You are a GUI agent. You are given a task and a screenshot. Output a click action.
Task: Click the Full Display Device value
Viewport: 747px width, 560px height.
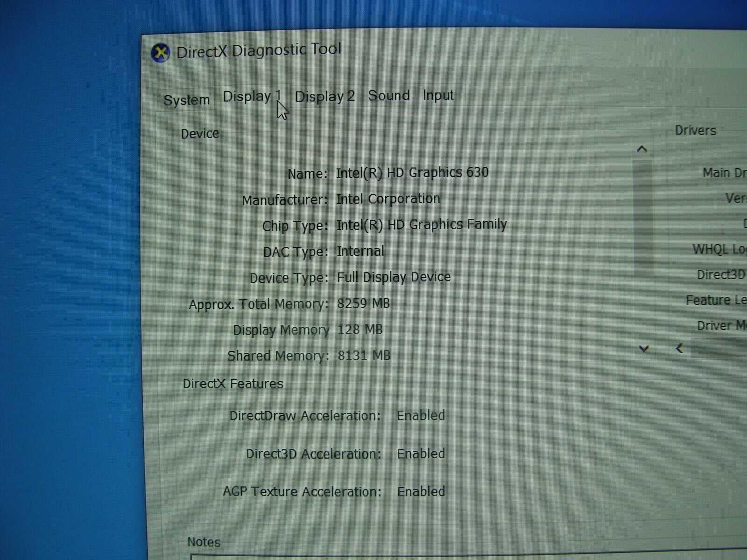tap(394, 277)
